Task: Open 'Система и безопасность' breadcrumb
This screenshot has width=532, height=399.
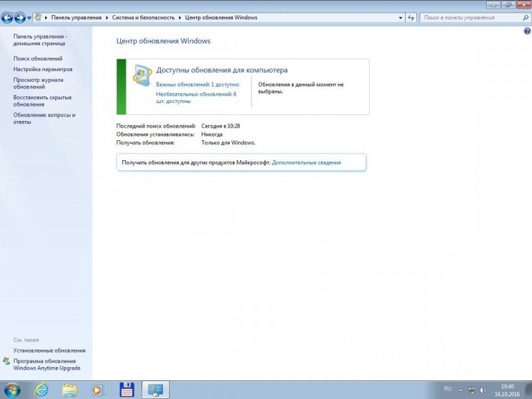Action: point(143,18)
